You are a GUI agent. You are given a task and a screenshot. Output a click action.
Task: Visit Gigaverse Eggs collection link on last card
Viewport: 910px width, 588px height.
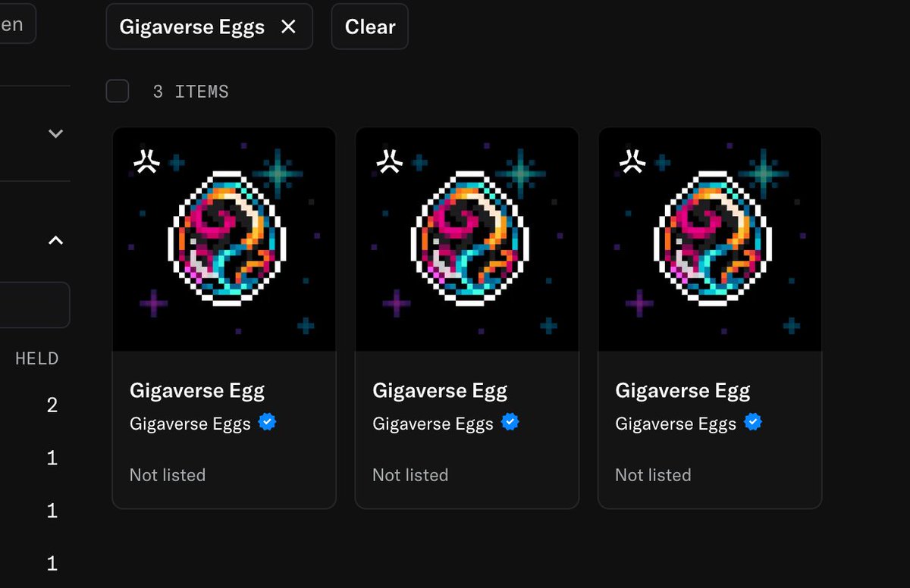tap(676, 424)
